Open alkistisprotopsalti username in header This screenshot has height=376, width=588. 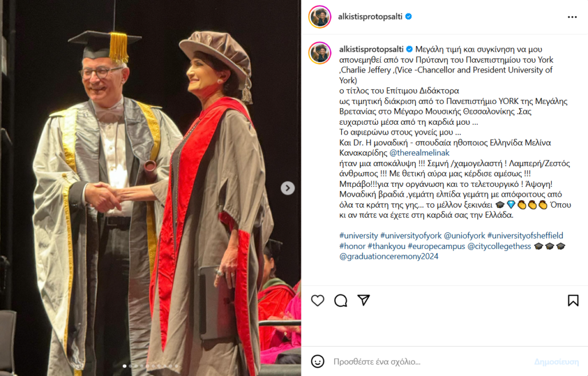[370, 17]
